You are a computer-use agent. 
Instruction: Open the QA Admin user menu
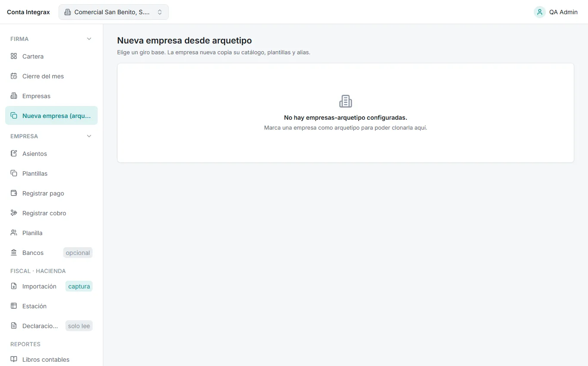pos(556,12)
